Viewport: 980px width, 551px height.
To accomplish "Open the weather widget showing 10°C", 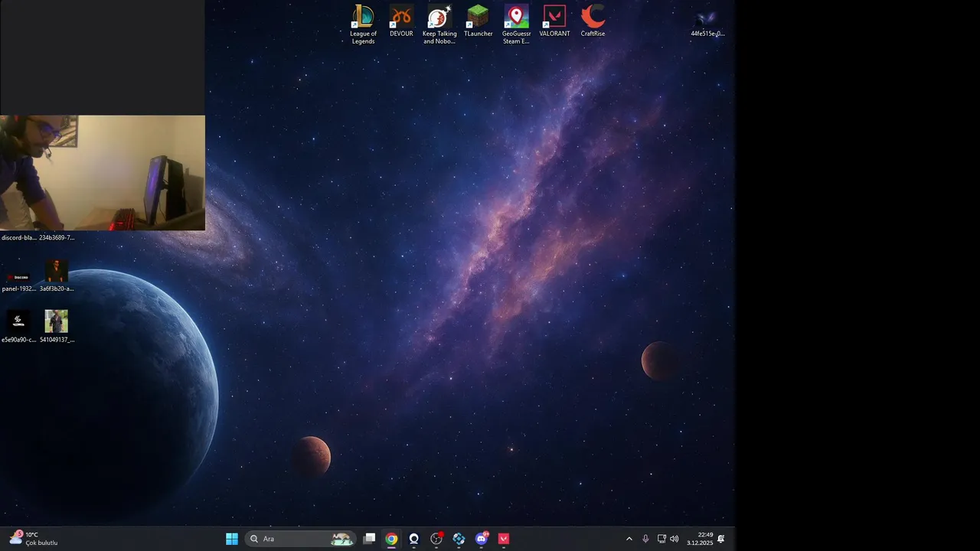I will (x=34, y=539).
